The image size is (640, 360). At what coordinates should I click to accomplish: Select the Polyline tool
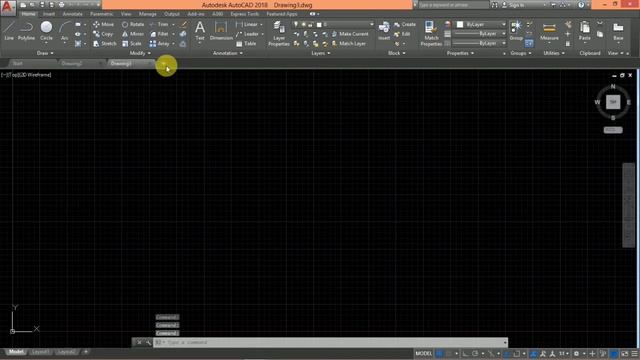[26, 31]
